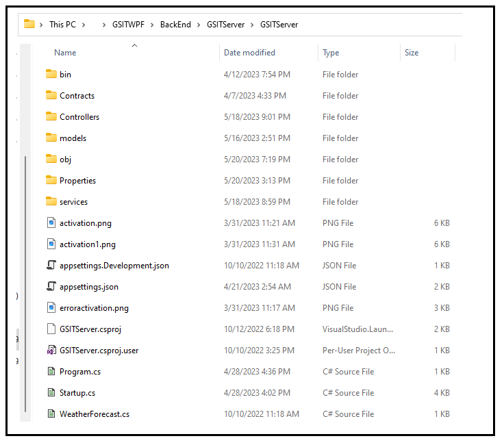Select the appsettings.json file name

(x=89, y=287)
